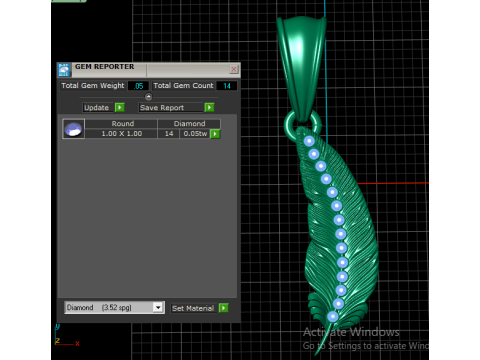Select the topmost gem on the feather
The width and height of the screenshot is (480, 360).
click(x=309, y=141)
